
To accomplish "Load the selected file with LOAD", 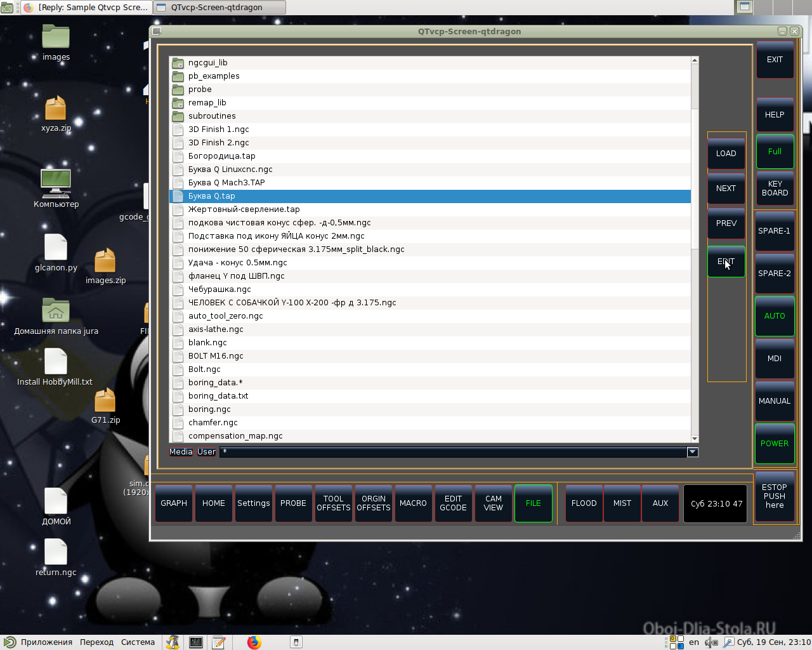I will pos(726,154).
